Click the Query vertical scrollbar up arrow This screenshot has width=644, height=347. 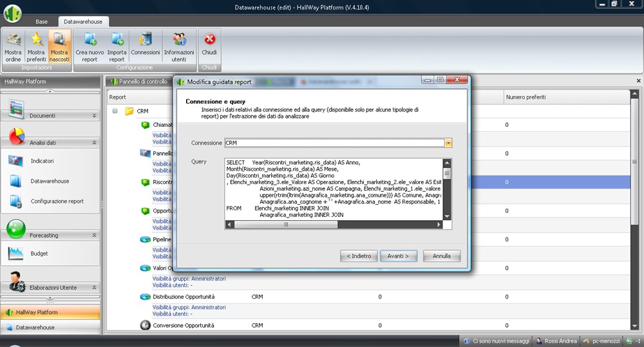click(x=447, y=163)
